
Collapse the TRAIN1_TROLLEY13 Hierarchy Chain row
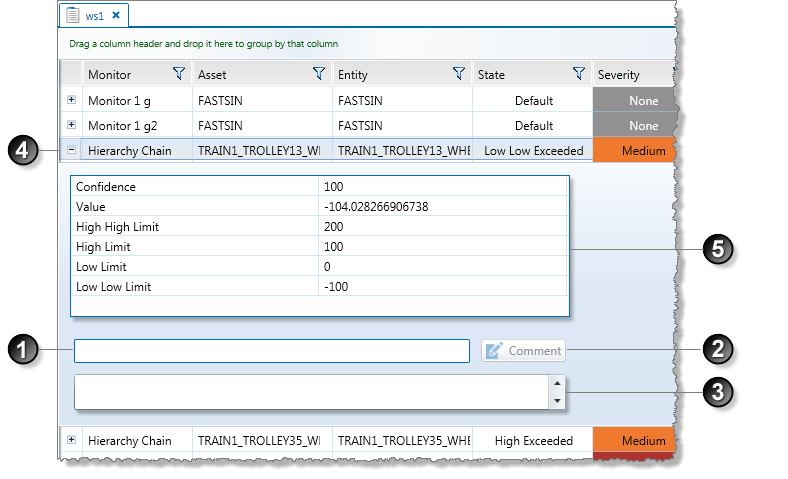71,151
